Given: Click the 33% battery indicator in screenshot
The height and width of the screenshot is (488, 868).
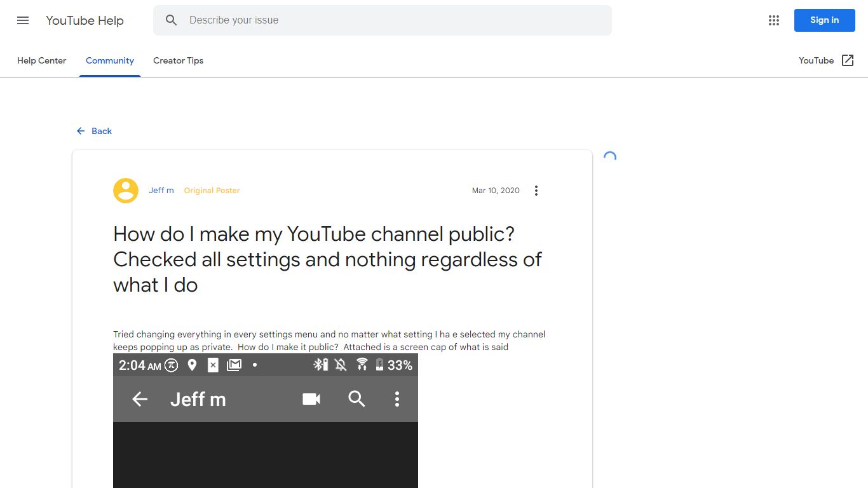Looking at the screenshot, I should [400, 365].
